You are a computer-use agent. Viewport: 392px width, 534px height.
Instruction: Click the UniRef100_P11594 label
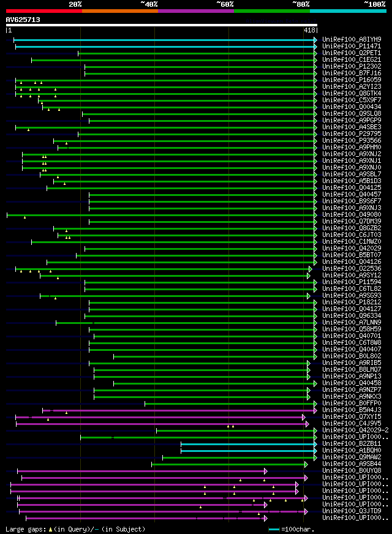[x=352, y=282]
